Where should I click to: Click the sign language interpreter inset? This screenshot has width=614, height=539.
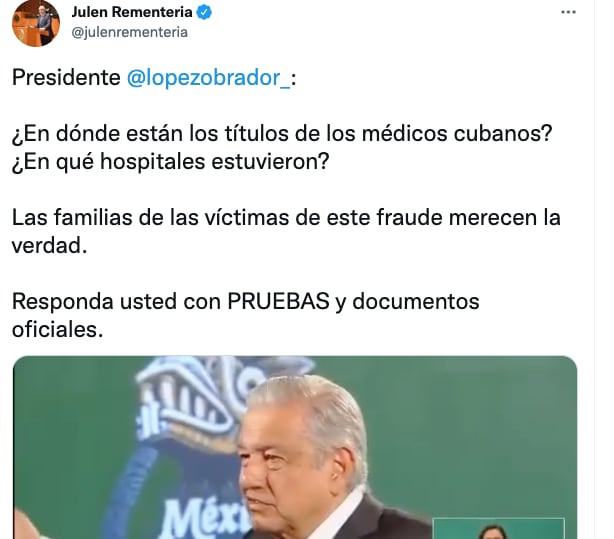point(498,528)
